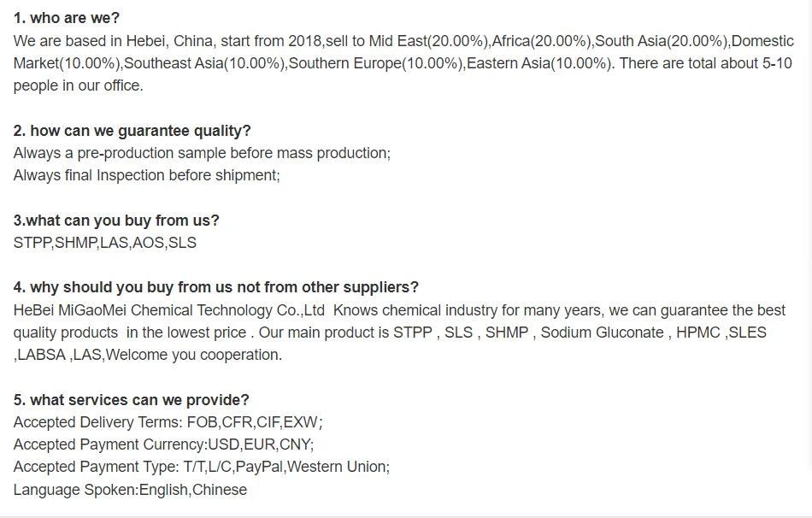
Task: Click the "Accepted Payment Currency" line
Action: pyautogui.click(x=163, y=444)
